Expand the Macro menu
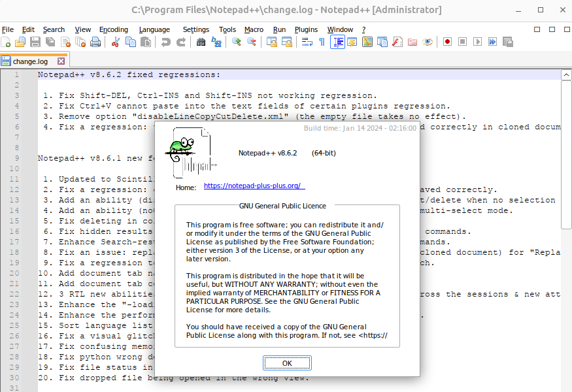Screen dimensions: 572x392 tap(254, 29)
